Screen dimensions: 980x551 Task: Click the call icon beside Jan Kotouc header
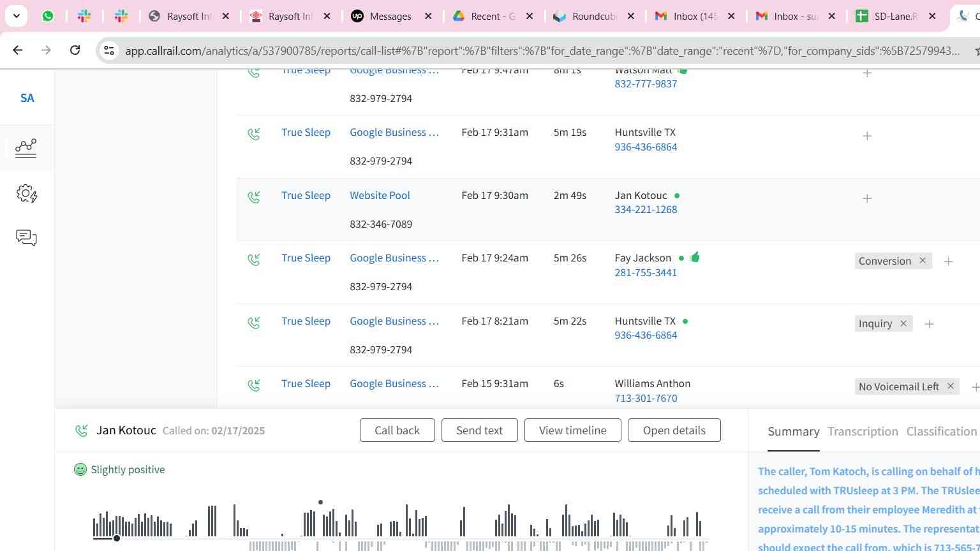click(81, 431)
